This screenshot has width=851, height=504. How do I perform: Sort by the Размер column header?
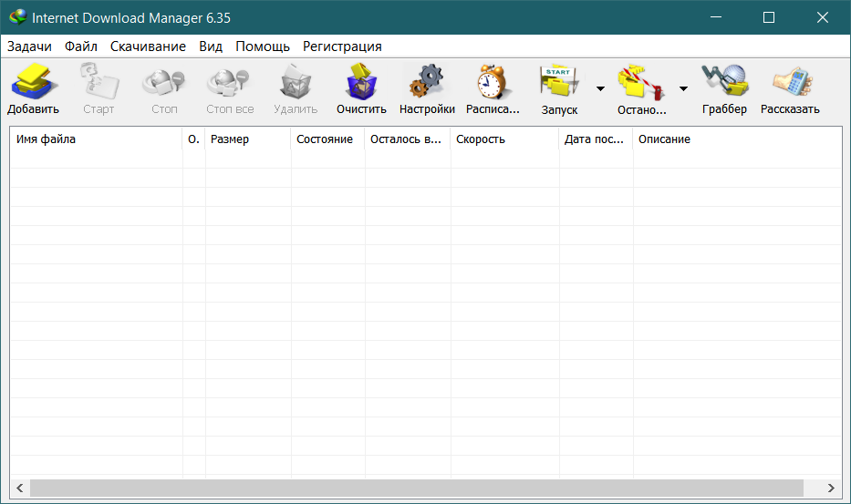tap(248, 139)
